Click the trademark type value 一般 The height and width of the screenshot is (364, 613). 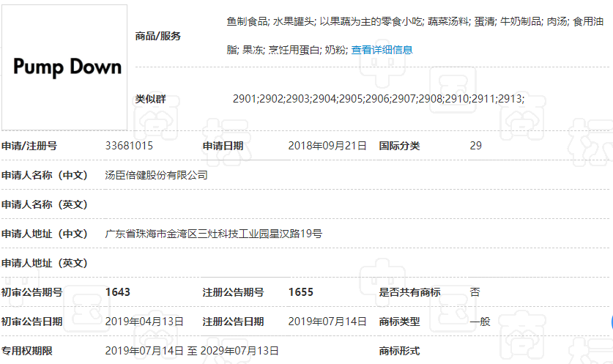coord(480,322)
